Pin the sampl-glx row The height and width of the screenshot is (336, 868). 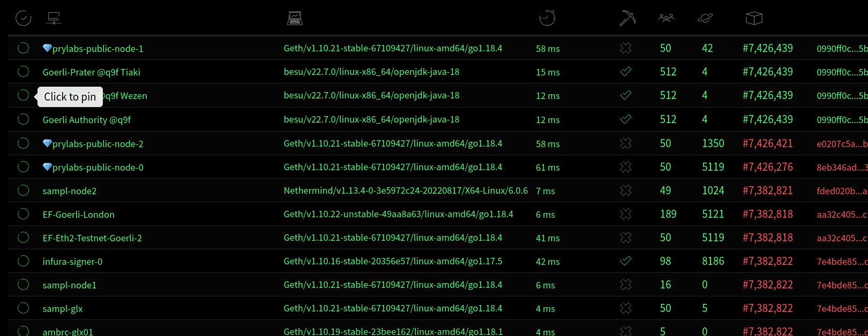(23, 308)
